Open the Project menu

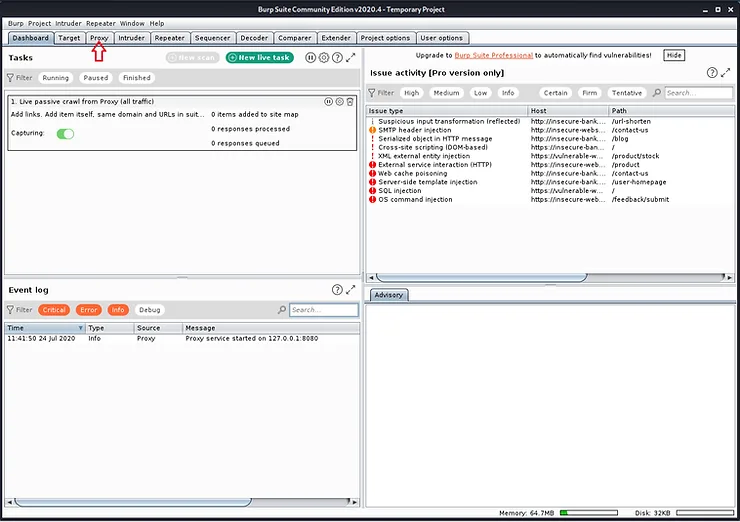click(x=39, y=23)
